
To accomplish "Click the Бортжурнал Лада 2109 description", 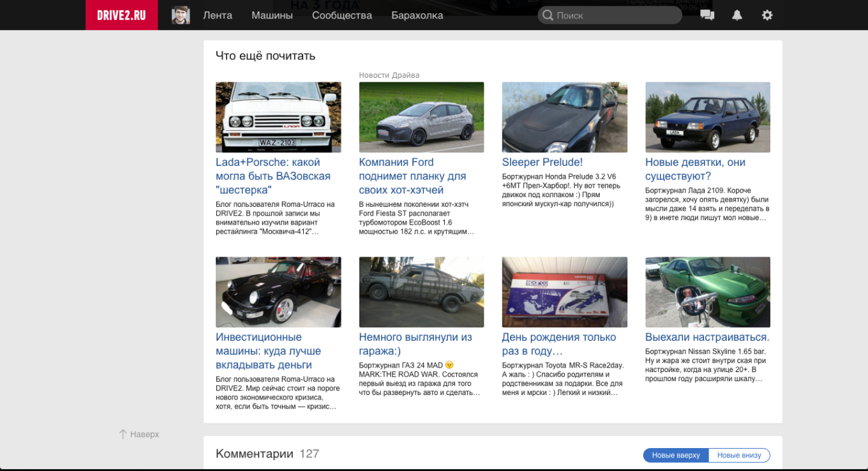I will pos(707,204).
